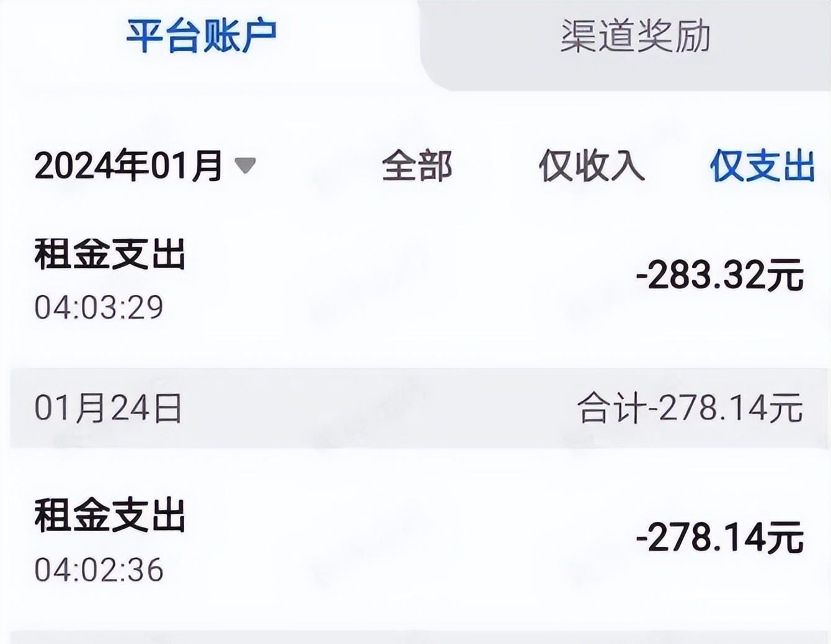Click empty middle of 01月24日 header bar

pos(372,408)
